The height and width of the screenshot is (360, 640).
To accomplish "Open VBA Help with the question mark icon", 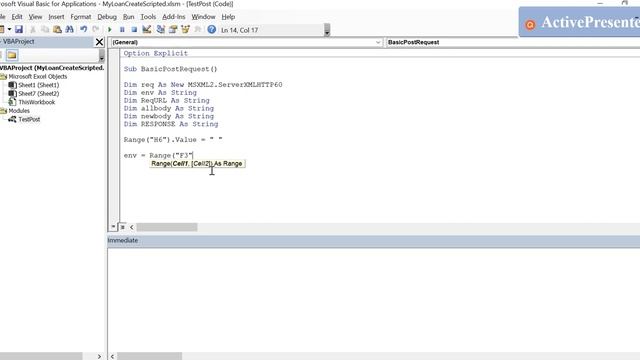I will [211, 29].
